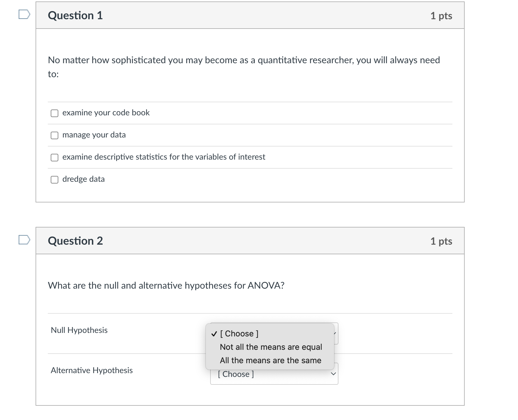
Task: Click the Question 1 header
Action: [x=75, y=16]
